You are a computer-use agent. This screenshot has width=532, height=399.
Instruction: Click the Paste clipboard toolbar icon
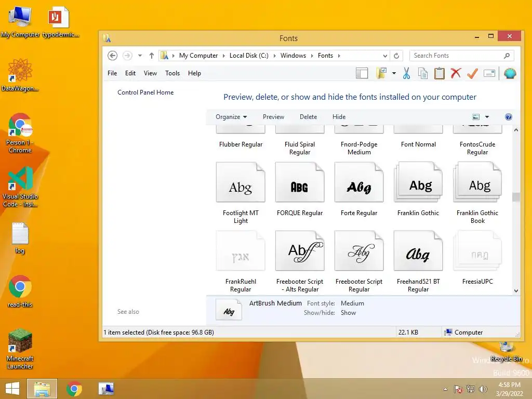[x=440, y=73]
